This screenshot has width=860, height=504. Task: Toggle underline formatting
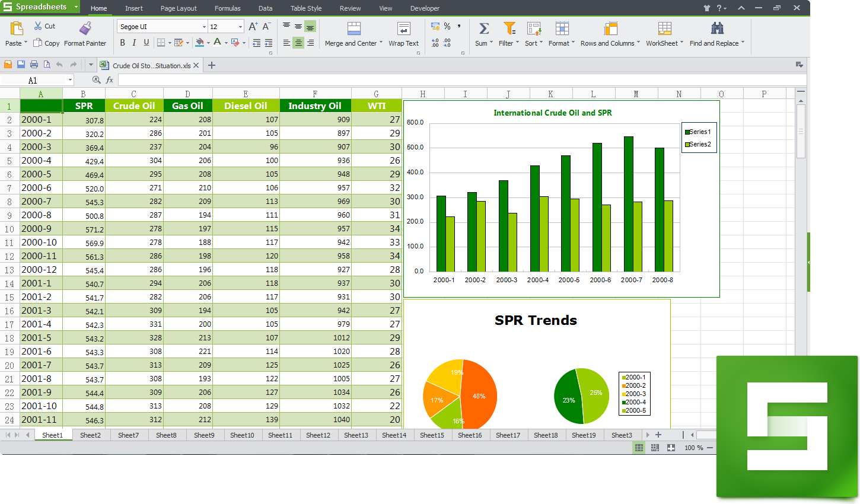coord(146,43)
